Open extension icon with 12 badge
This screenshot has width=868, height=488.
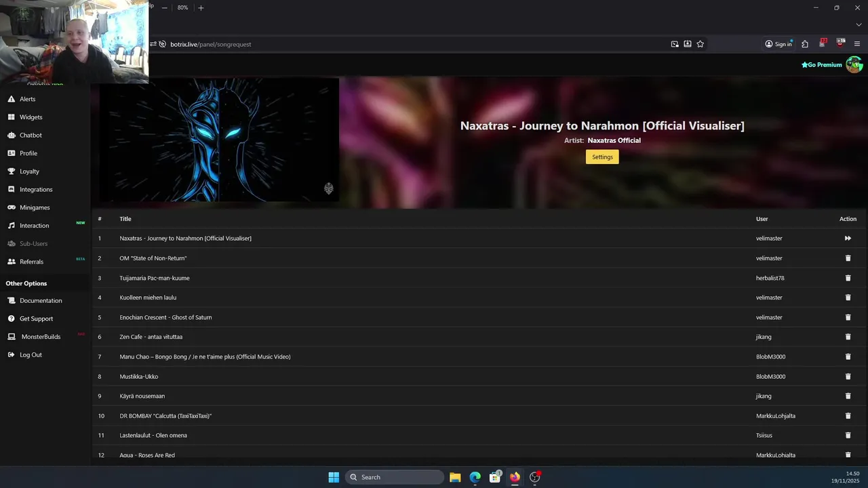tap(823, 43)
